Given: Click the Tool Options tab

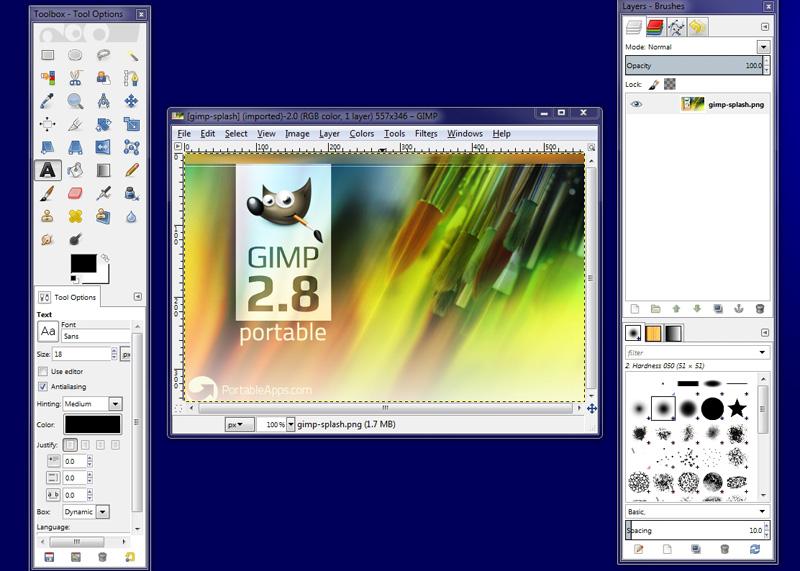Looking at the screenshot, I should pyautogui.click(x=67, y=297).
